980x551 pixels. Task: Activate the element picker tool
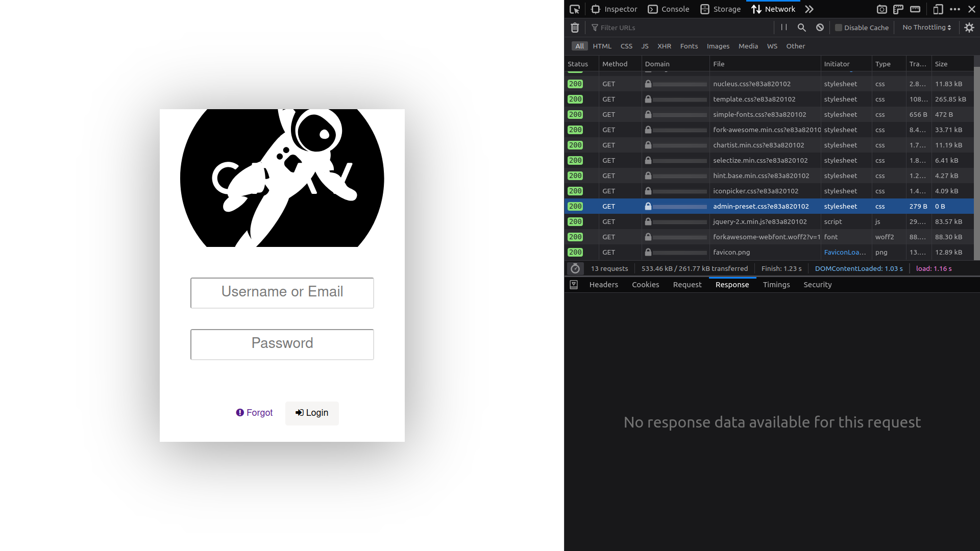click(x=574, y=9)
